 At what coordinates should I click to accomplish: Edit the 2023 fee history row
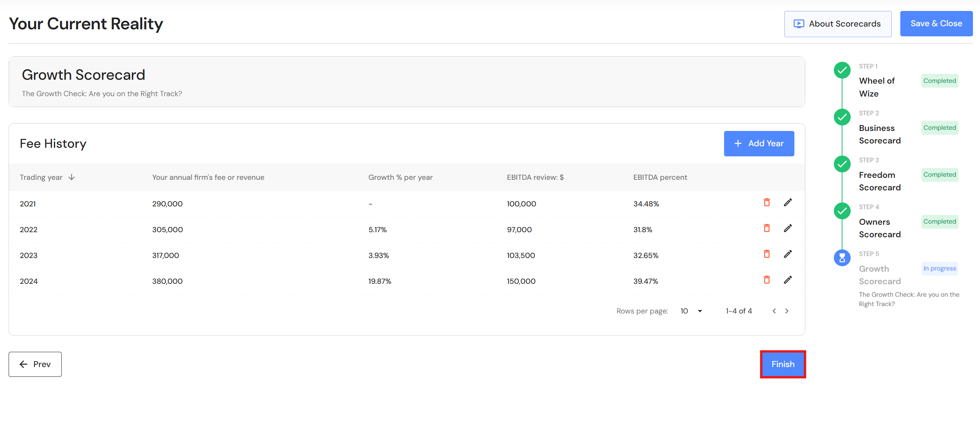pos(788,254)
